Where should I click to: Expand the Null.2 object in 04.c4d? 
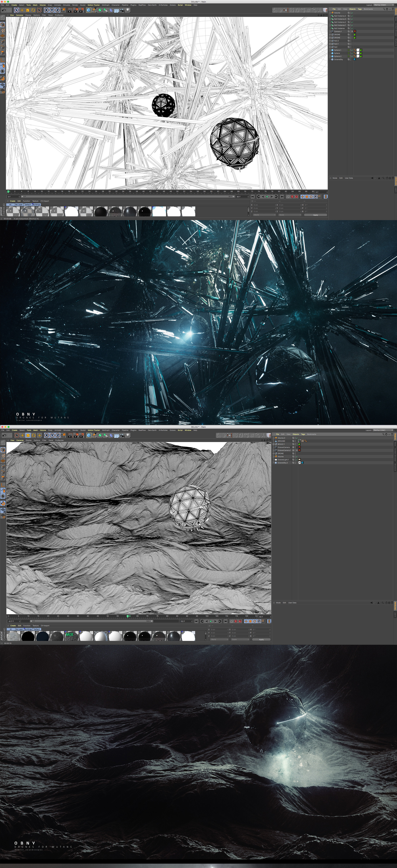click(330, 41)
